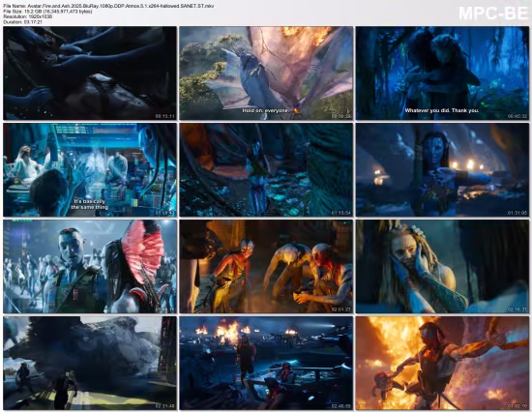Click the 02:16:37 timestamp
Viewport: 532px width, 412px height.
517,309
